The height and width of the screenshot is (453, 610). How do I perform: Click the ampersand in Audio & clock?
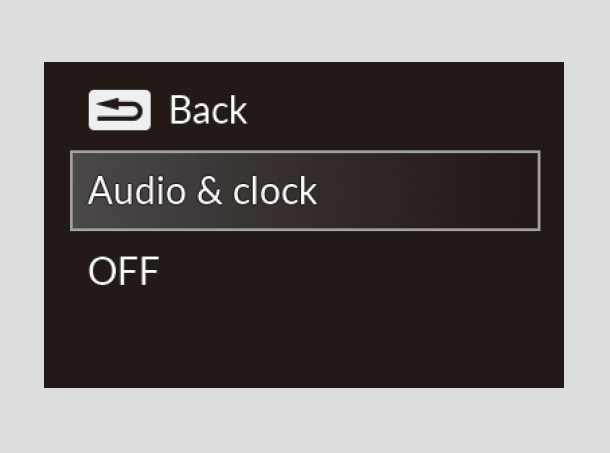(x=209, y=191)
